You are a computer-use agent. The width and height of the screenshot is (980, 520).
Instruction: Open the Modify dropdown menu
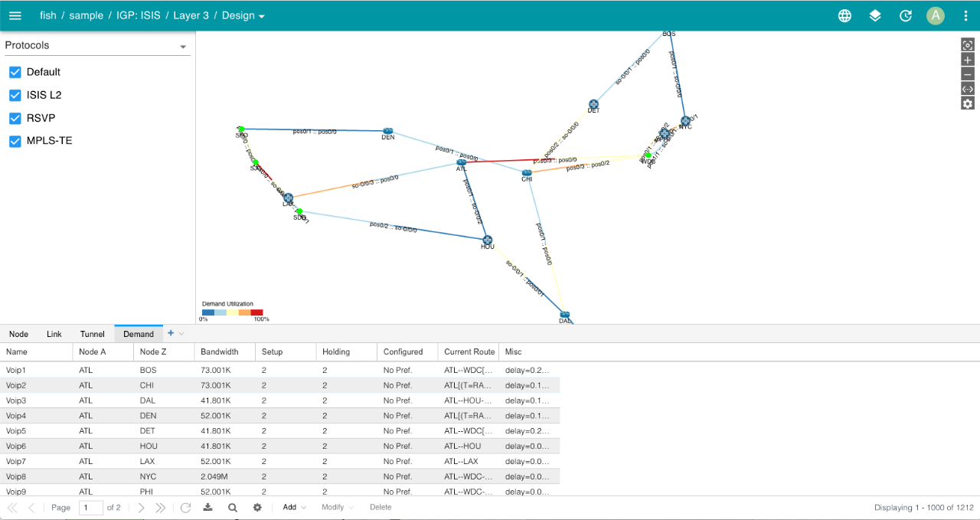(338, 507)
